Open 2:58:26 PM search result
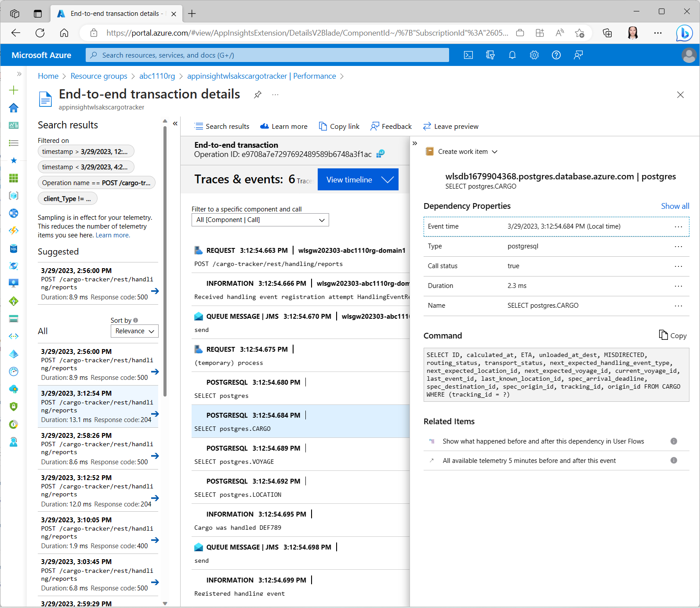700x608 pixels. click(x=98, y=448)
